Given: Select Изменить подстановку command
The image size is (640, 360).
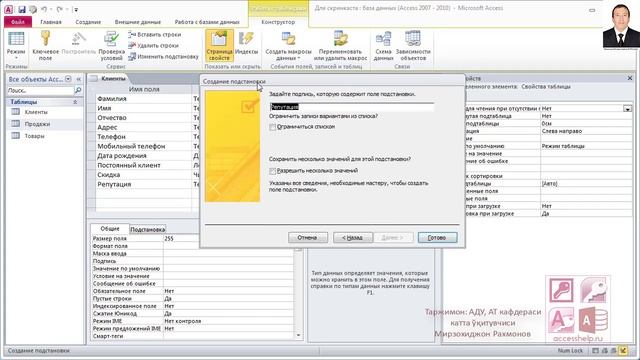Looking at the screenshot, I should click(x=163, y=57).
